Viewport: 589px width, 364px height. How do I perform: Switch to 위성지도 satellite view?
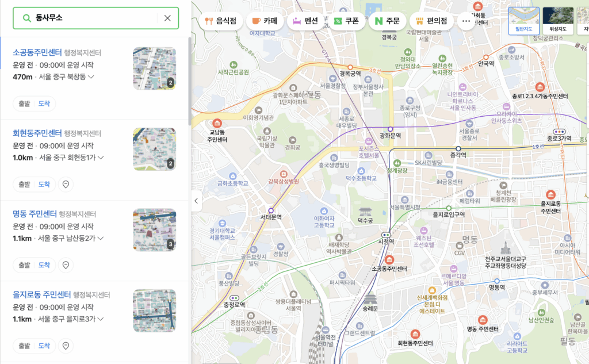coord(558,21)
